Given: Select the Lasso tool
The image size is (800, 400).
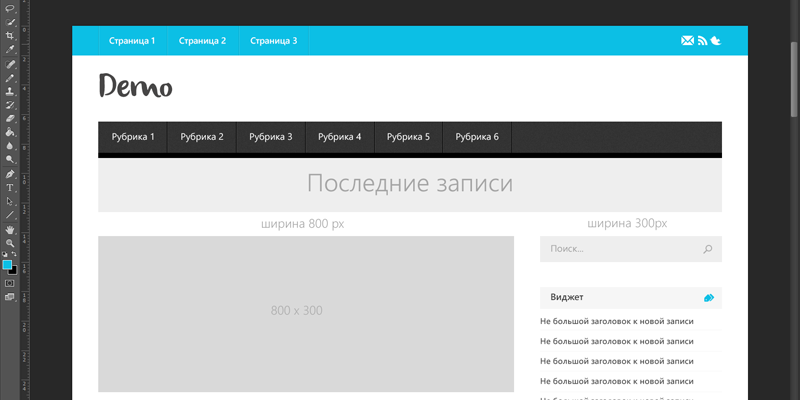Looking at the screenshot, I should coord(10,8).
